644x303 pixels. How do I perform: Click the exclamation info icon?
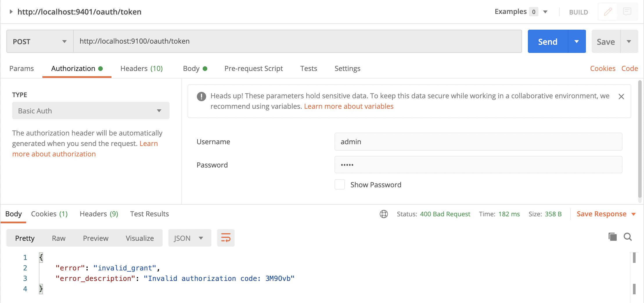point(201,96)
